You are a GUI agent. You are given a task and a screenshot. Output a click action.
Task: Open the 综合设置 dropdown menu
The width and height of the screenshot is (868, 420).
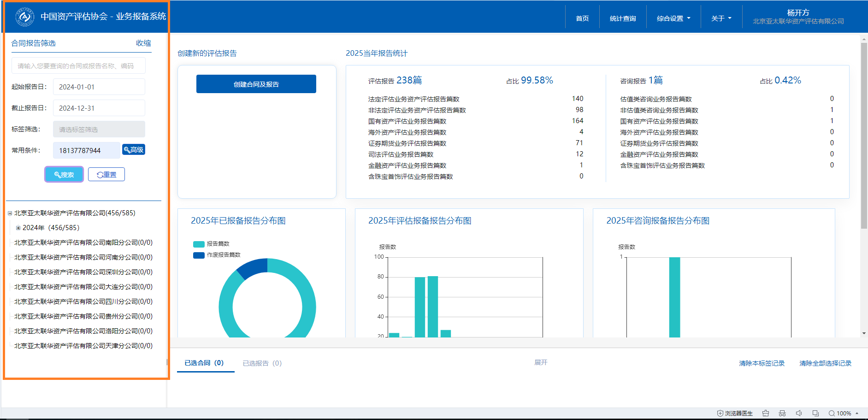click(x=673, y=18)
